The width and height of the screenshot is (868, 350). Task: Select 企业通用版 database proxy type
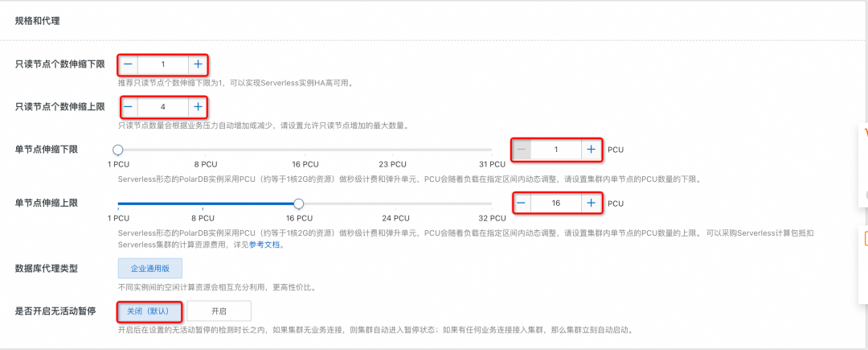[149, 269]
